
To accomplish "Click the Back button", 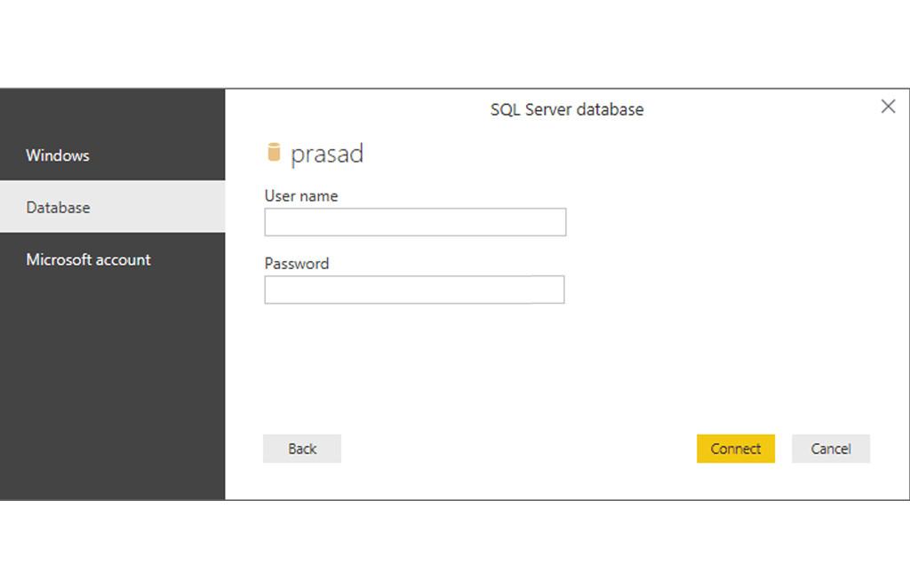I will pyautogui.click(x=302, y=449).
